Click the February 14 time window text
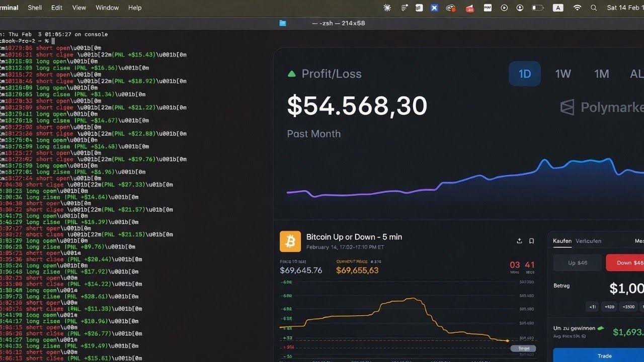644x362 pixels. pos(345,247)
